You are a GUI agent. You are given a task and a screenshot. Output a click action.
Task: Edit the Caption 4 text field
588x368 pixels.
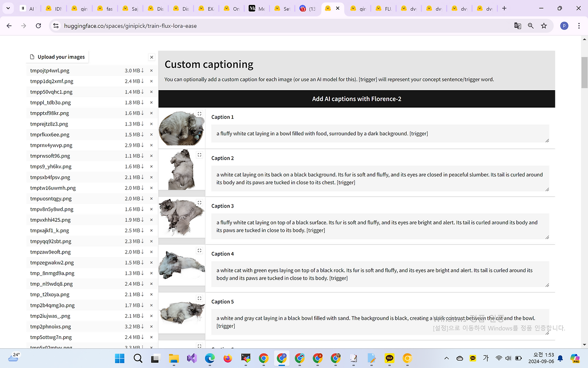click(x=380, y=274)
